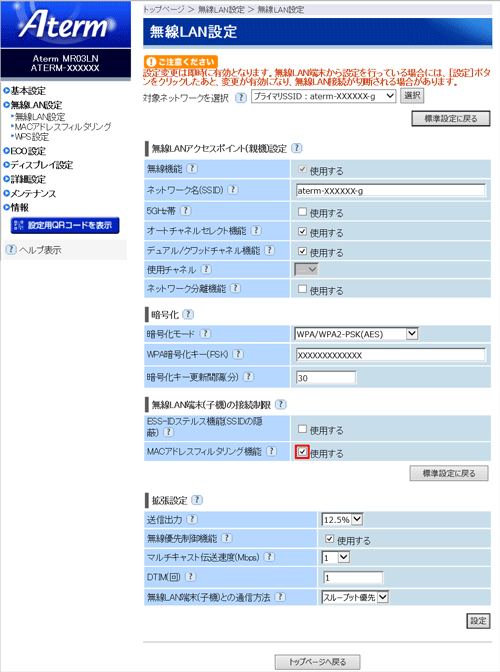Viewport: 500px width, 672px height.
Task: Open 暗号化モード WPA/WPA2-PSK(AES) dropdown
Action: tap(356, 334)
